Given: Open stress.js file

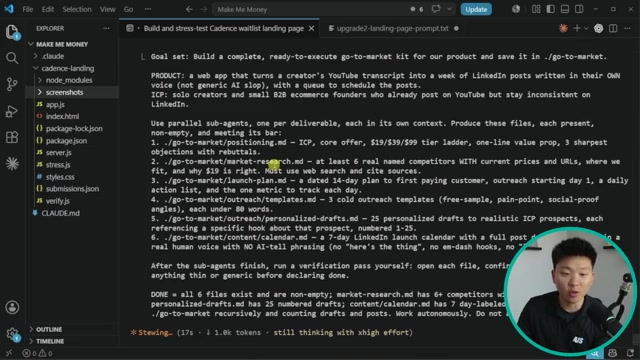Looking at the screenshot, I should point(58,165).
